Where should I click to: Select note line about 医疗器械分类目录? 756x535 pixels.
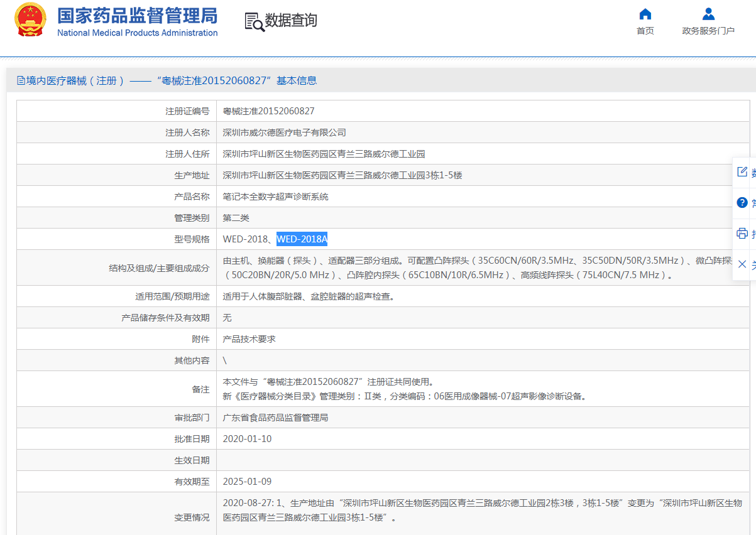(405, 396)
